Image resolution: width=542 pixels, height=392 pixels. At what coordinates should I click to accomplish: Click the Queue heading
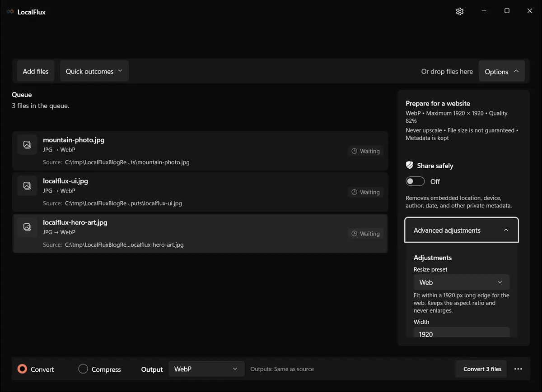[x=22, y=95]
